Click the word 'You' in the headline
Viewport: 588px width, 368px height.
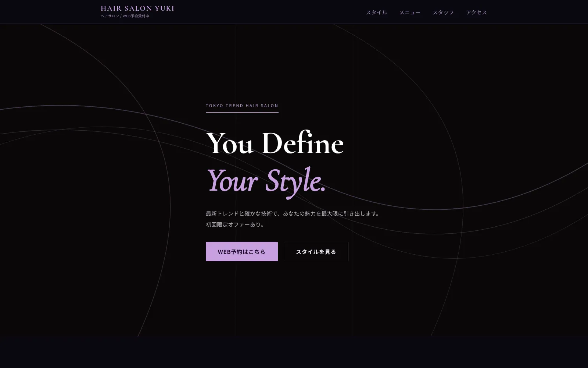pyautogui.click(x=230, y=143)
